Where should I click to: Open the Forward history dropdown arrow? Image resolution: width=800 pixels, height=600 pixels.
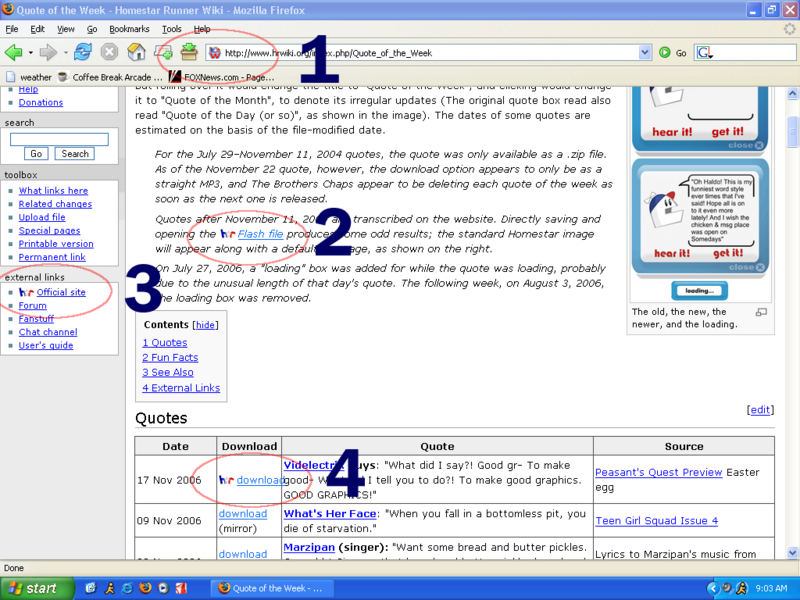coord(65,53)
